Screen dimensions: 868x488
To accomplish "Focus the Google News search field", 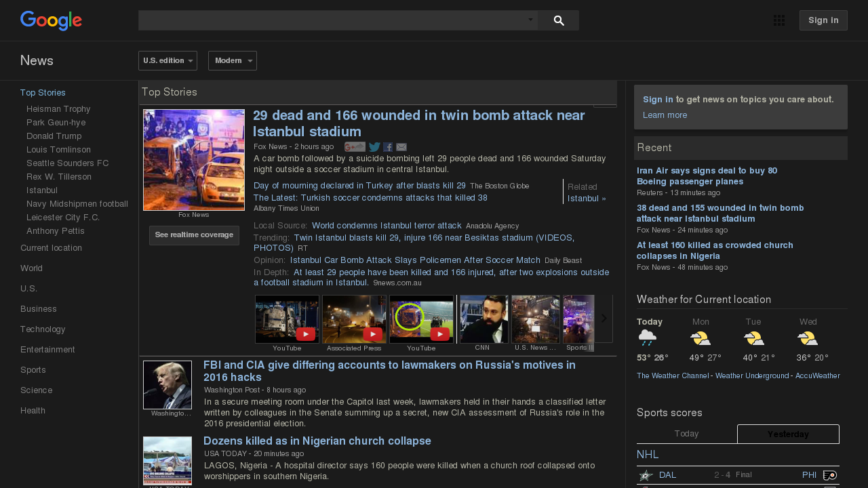I will (x=338, y=20).
